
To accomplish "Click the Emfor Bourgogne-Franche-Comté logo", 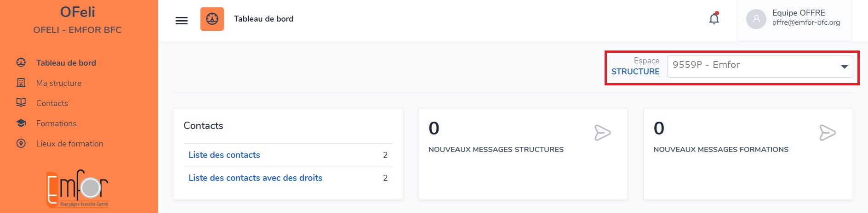I will pyautogui.click(x=77, y=189).
